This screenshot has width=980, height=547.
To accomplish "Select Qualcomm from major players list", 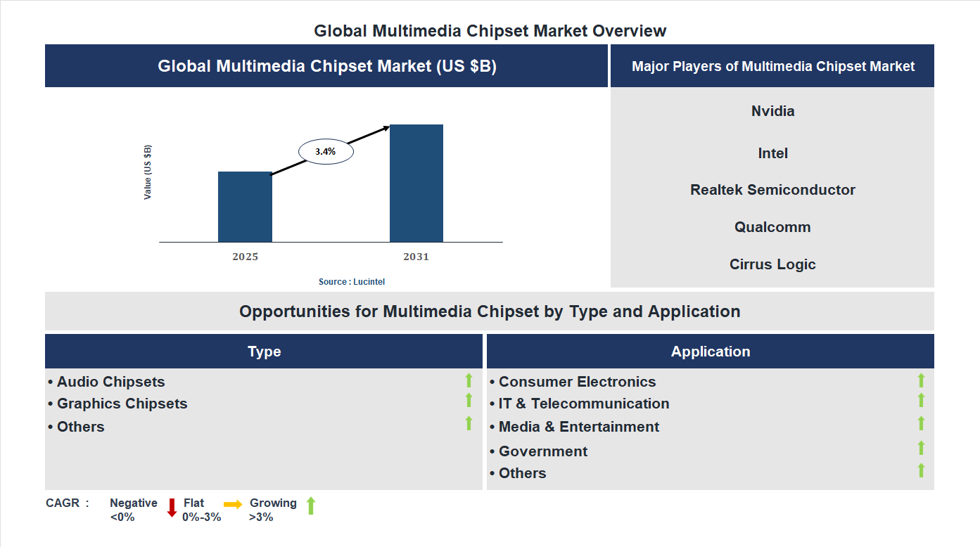I will click(x=772, y=226).
